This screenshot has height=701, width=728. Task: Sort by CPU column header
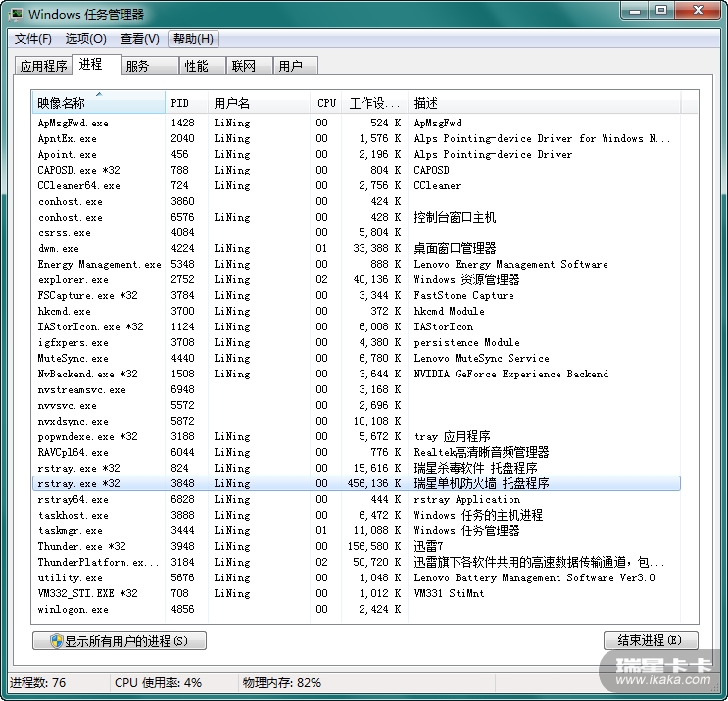point(326,103)
